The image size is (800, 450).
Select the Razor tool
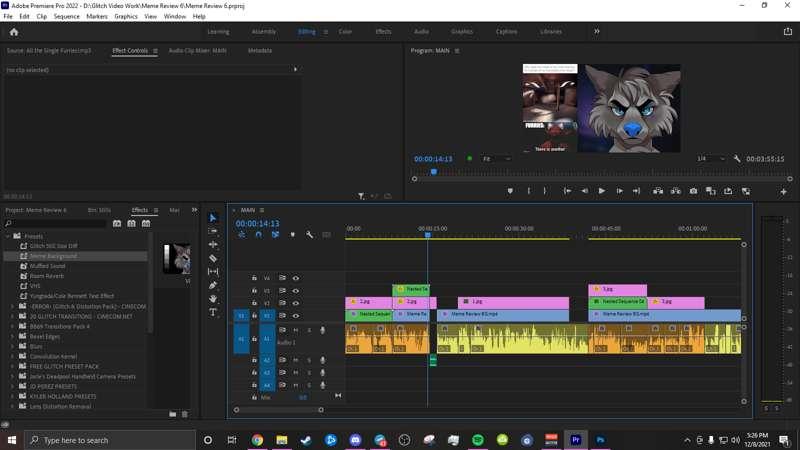click(213, 258)
